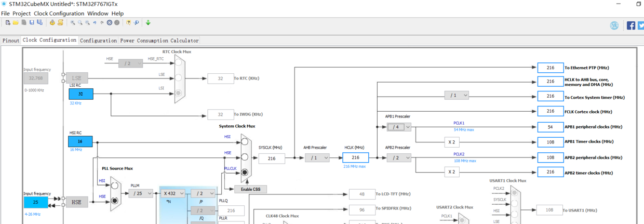Click the To LCD-TFT 48 value box
644x224 pixels.
362,194
